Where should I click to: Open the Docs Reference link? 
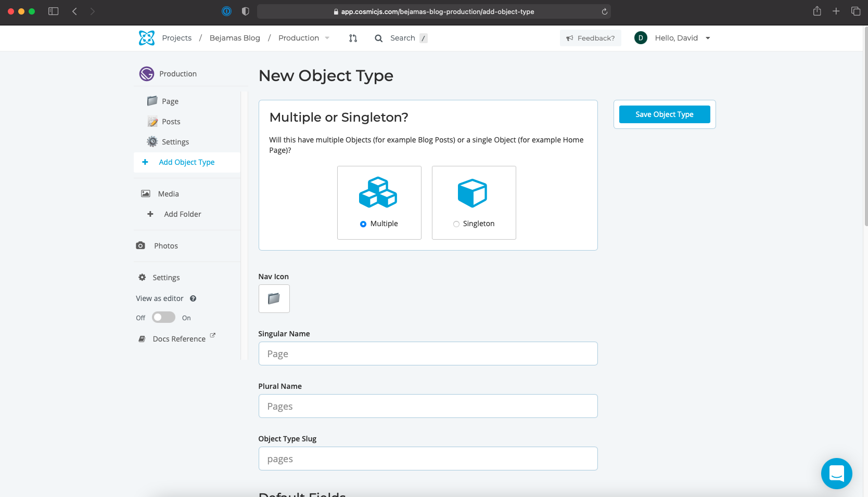click(179, 339)
